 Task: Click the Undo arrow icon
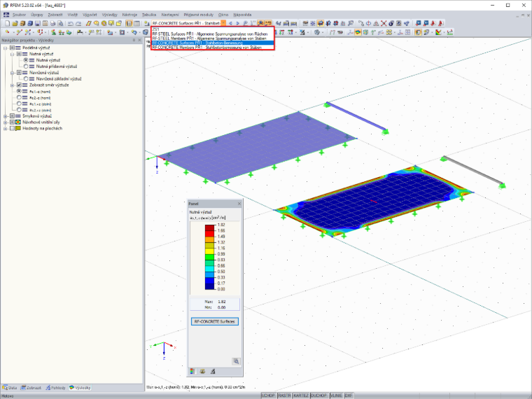(71, 23)
